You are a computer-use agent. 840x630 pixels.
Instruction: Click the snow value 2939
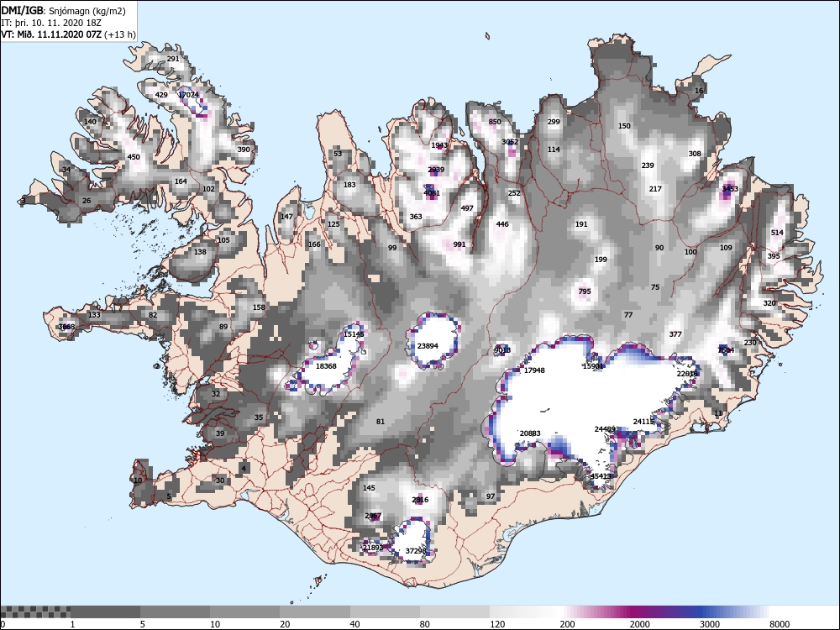coord(436,170)
